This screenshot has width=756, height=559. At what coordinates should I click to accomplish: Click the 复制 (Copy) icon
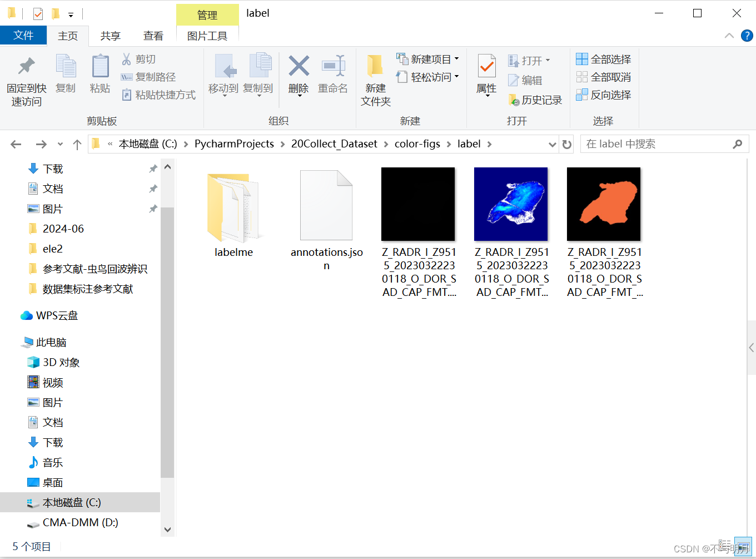[66, 71]
